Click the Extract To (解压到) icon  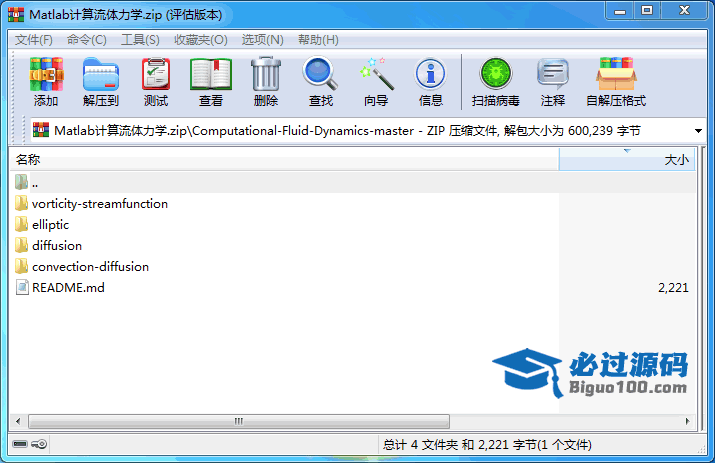100,81
